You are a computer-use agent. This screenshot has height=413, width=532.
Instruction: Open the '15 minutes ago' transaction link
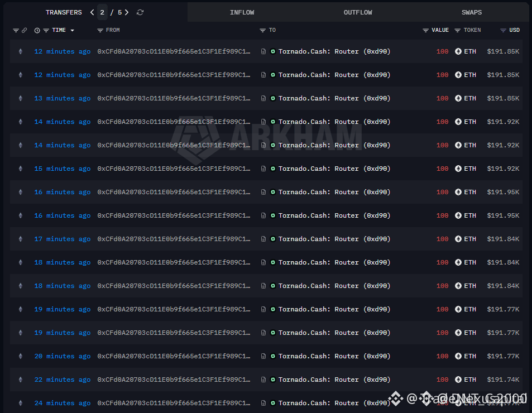click(63, 169)
